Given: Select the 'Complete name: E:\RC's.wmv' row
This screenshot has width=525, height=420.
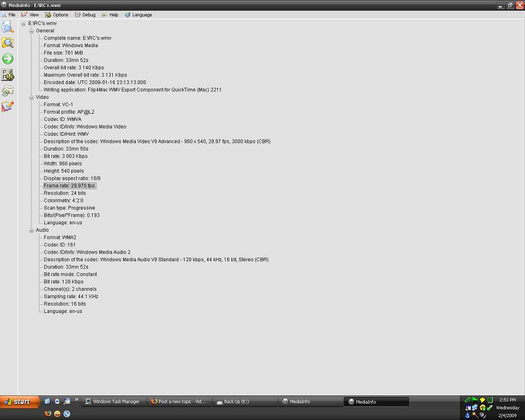Looking at the screenshot, I should (x=77, y=38).
